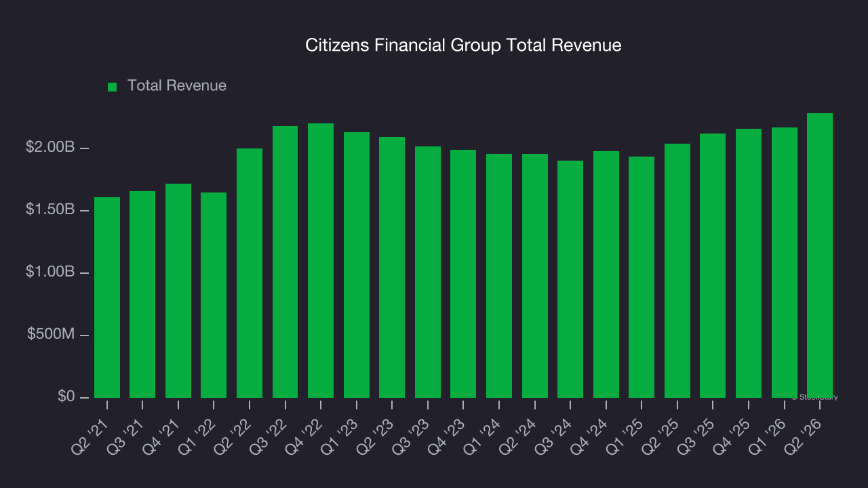The height and width of the screenshot is (488, 868).
Task: Select the revenue bar for Q2 '26
Action: [820, 256]
